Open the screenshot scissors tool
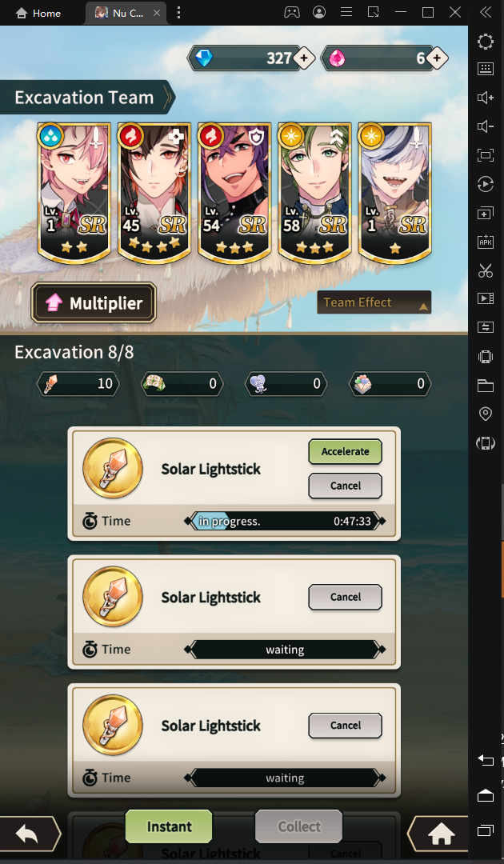Image resolution: width=504 pixels, height=864 pixels. (x=486, y=270)
